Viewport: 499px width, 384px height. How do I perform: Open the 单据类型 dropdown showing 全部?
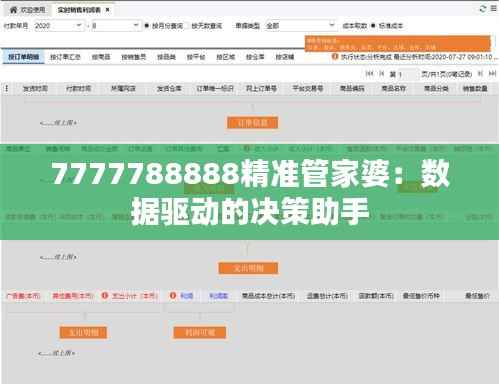click(x=300, y=25)
